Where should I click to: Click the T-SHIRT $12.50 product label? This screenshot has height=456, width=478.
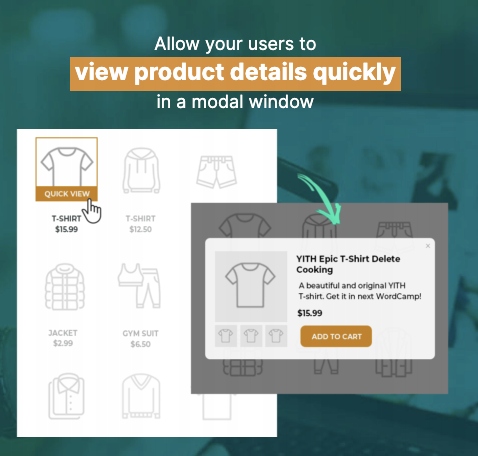(140, 224)
